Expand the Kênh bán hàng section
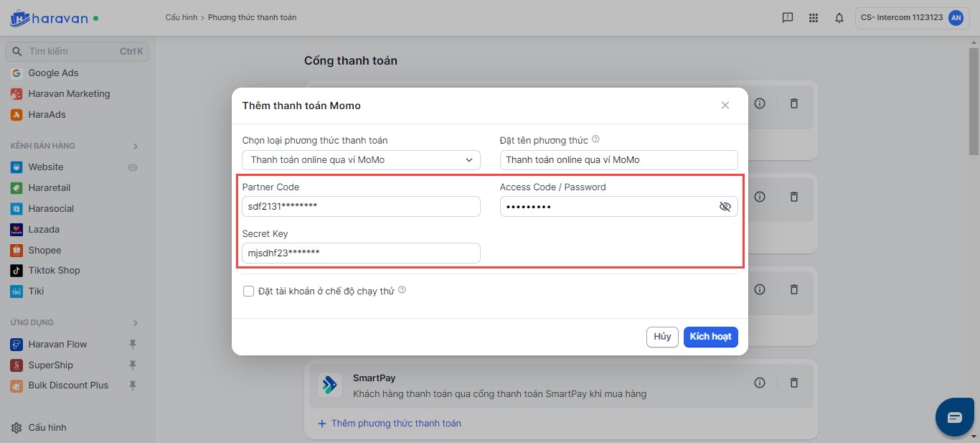This screenshot has width=980, height=443. click(x=136, y=146)
